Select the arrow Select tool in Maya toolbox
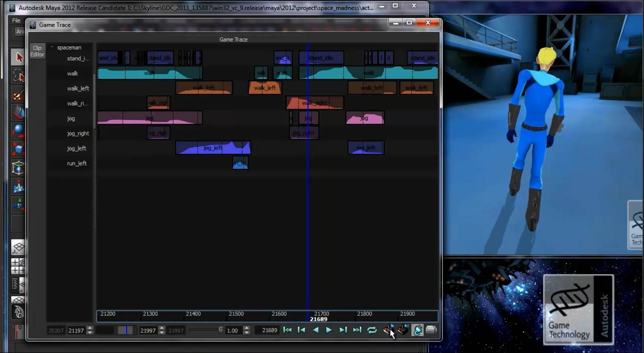Image resolution: width=644 pixels, height=353 pixels. pyautogui.click(x=18, y=57)
